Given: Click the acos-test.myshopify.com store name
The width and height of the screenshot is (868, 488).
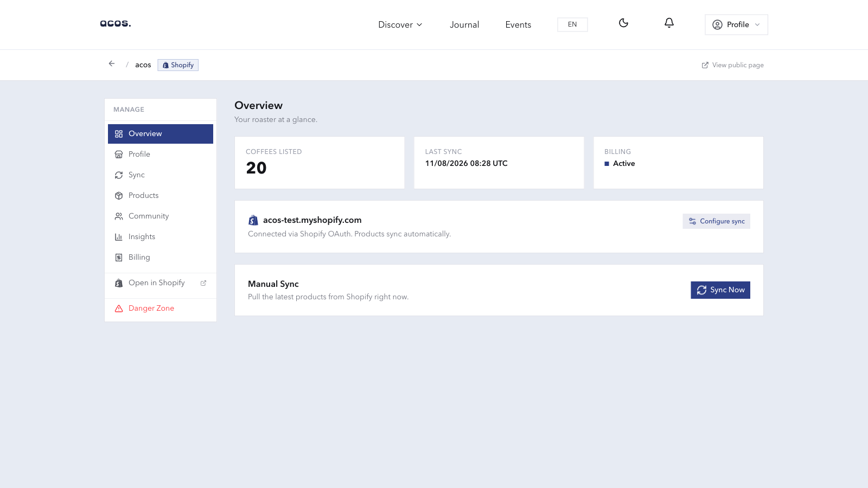Looking at the screenshot, I should [x=312, y=220].
